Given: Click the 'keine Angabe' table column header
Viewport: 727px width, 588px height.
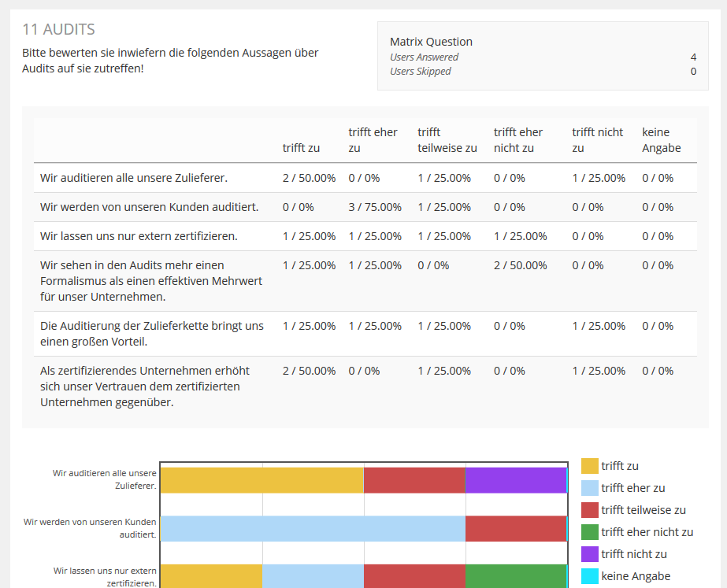Looking at the screenshot, I should [661, 140].
